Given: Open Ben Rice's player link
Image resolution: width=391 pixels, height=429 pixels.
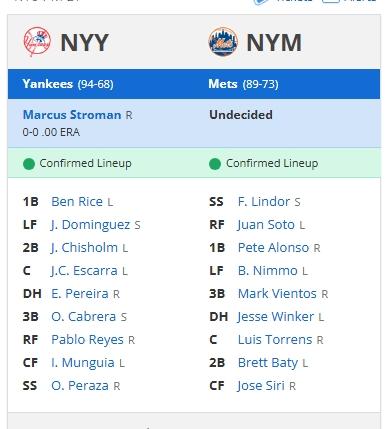Looking at the screenshot, I should [x=77, y=202].
